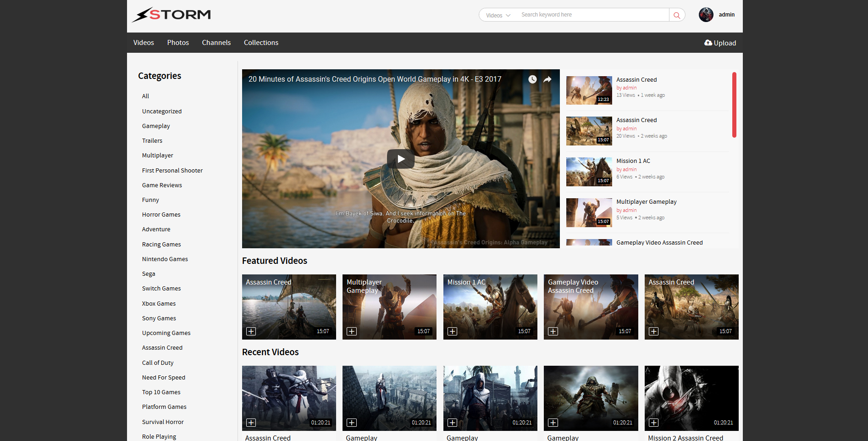This screenshot has width=868, height=441.
Task: Select the All category
Action: [x=145, y=96]
